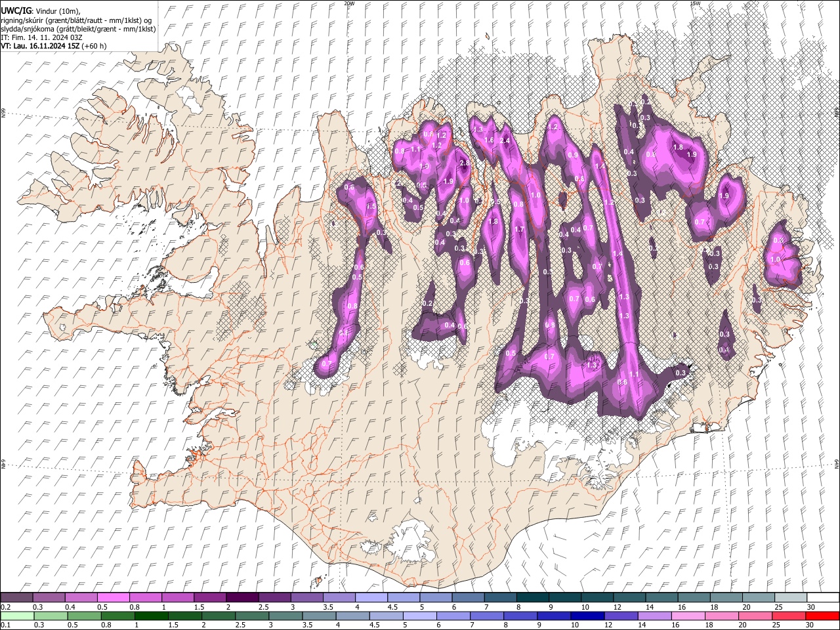Viewport: 840px width, 630px height.
Task: Click the dark mauve 0.2 snow legend swatch
Action: [16, 597]
